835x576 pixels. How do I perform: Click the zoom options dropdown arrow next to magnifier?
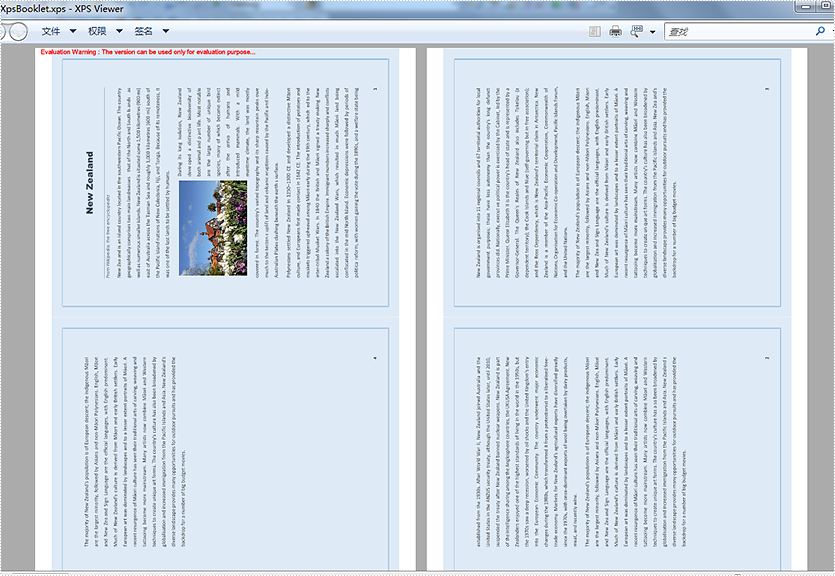coord(651,30)
